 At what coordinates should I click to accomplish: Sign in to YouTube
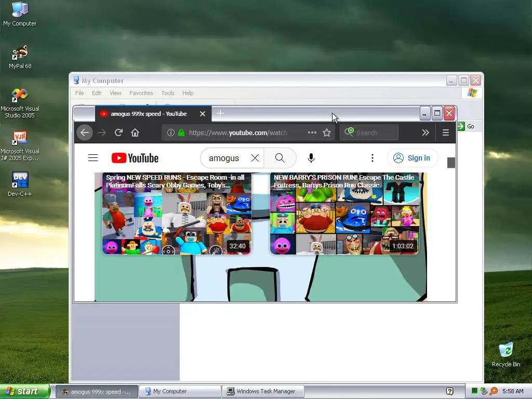(412, 158)
